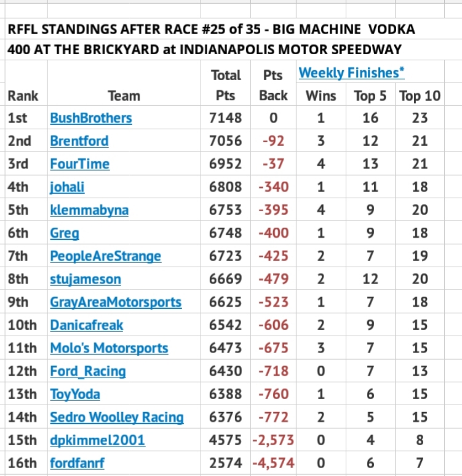
Task: Click the Sedro Woolley Racing link
Action: tap(116, 418)
